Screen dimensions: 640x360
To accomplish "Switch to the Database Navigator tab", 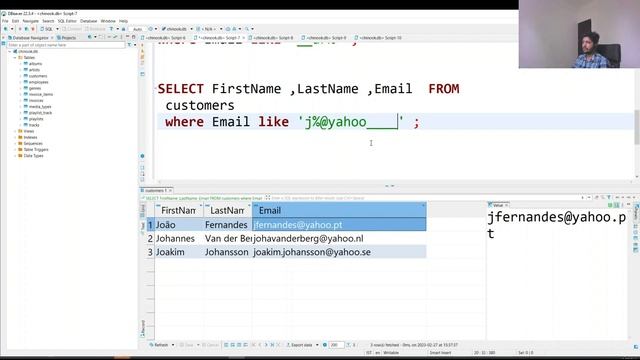I will [30, 38].
